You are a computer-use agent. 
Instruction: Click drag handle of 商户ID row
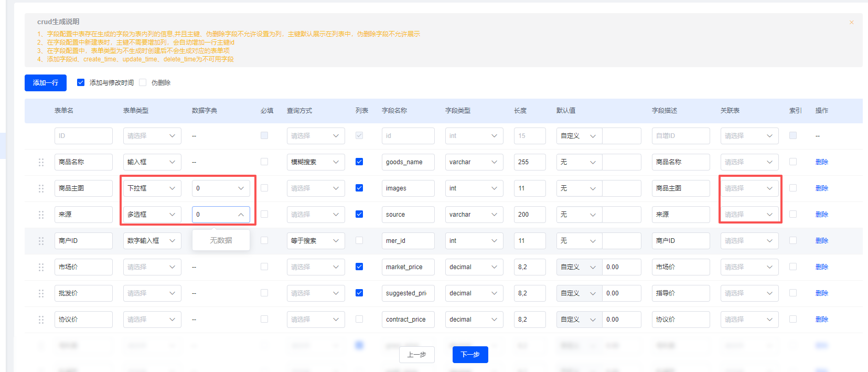click(41, 241)
